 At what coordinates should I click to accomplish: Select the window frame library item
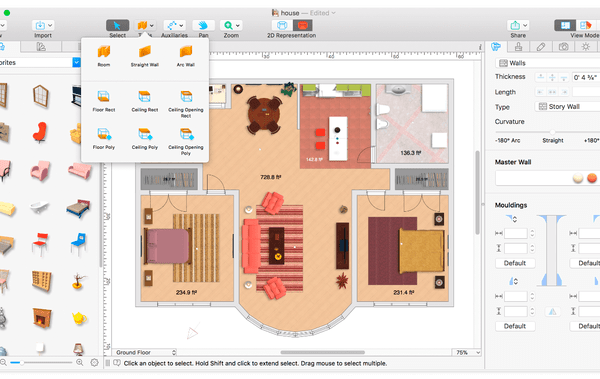point(41,95)
